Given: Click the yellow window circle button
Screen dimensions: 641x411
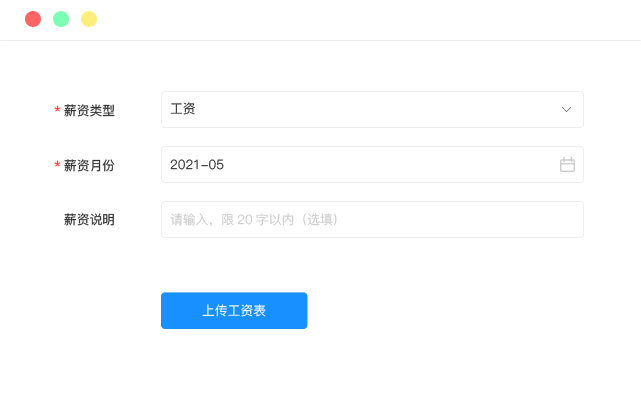Looking at the screenshot, I should 89,19.
